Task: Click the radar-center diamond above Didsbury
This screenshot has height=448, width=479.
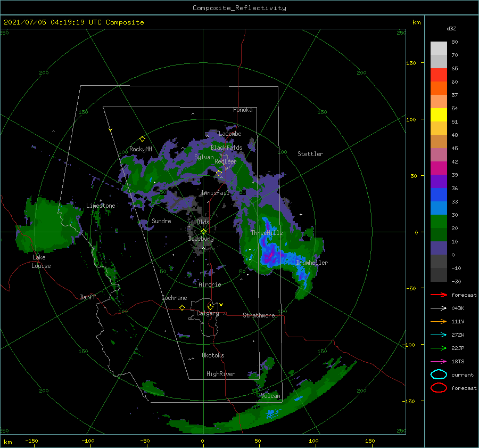Action: (203, 232)
